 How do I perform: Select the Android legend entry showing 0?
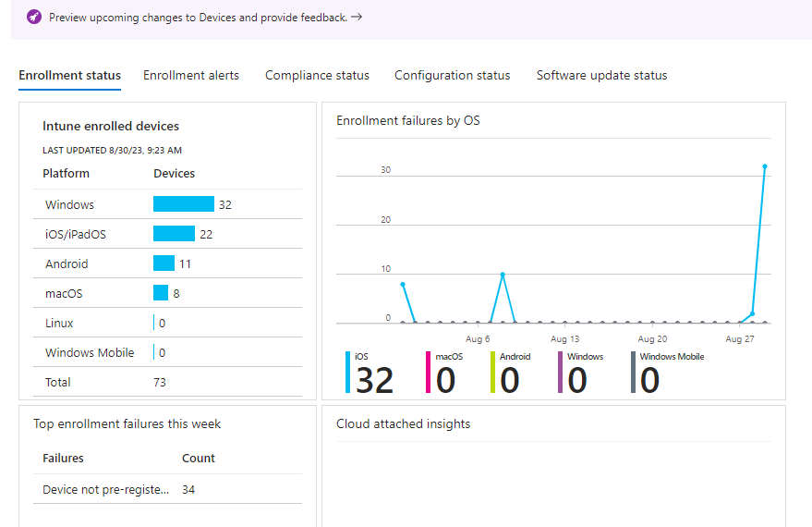click(511, 373)
